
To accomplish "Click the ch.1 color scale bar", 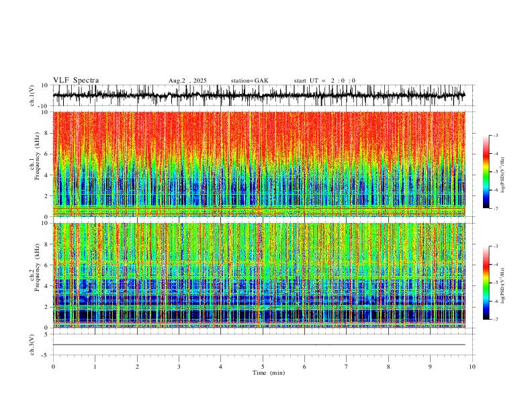I will click(x=486, y=172).
